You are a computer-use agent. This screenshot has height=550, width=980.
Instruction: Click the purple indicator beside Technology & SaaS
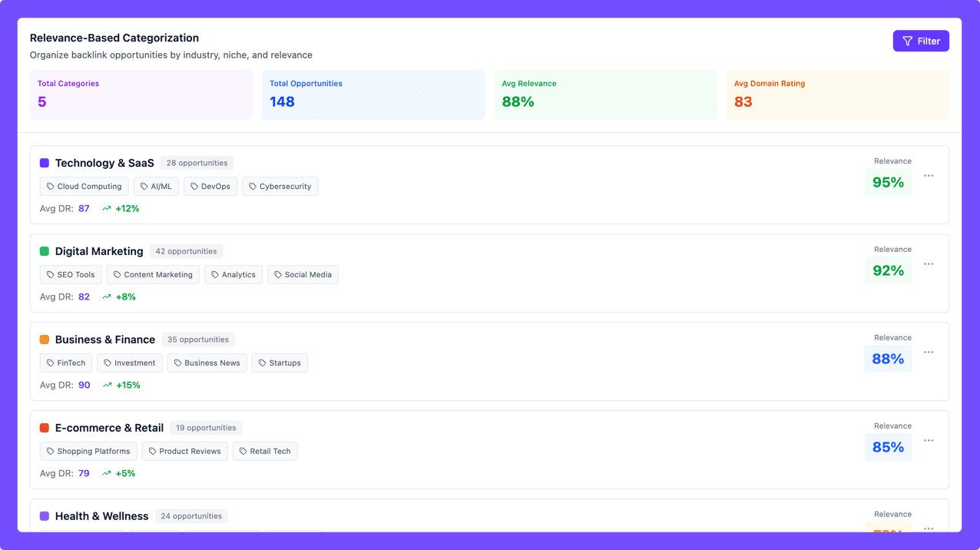(44, 163)
